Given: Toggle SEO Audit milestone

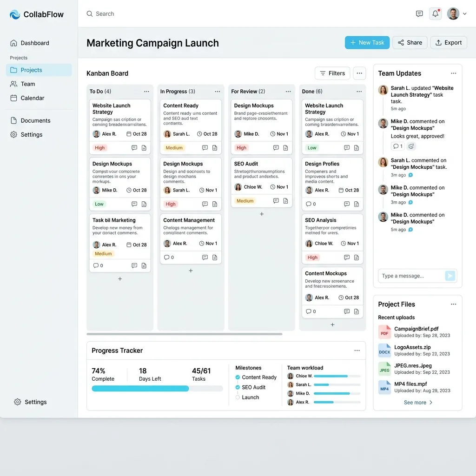Looking at the screenshot, I should [x=238, y=387].
